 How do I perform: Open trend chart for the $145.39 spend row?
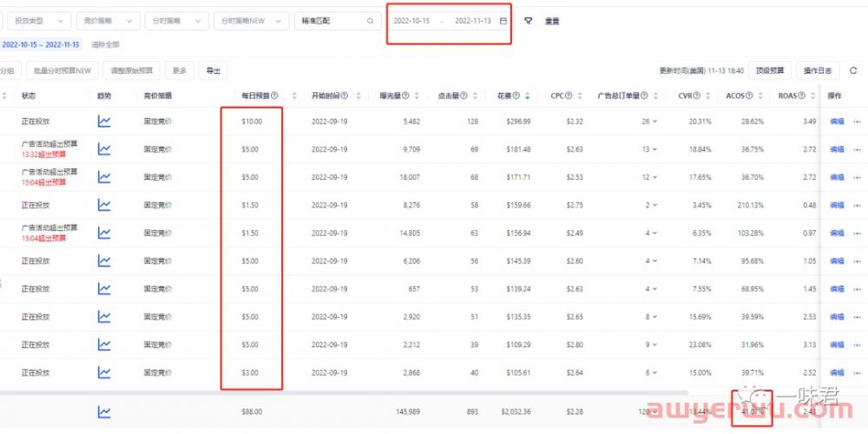point(104,260)
